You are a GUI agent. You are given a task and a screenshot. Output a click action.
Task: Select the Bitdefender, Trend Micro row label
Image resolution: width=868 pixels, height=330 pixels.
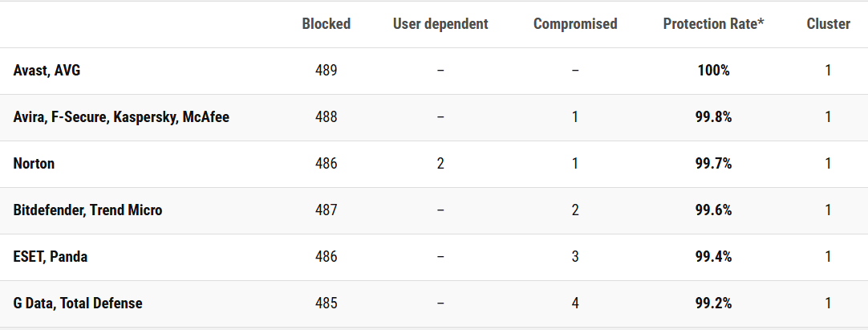87,210
